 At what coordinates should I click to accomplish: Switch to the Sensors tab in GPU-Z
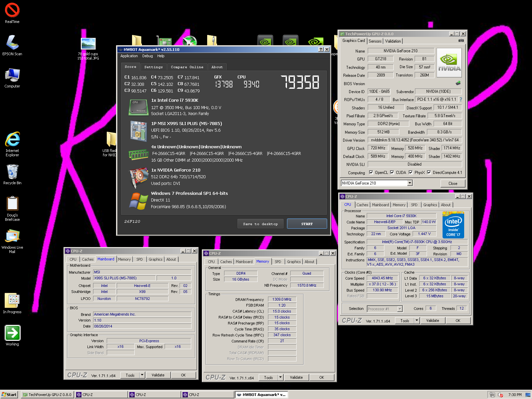[375, 41]
